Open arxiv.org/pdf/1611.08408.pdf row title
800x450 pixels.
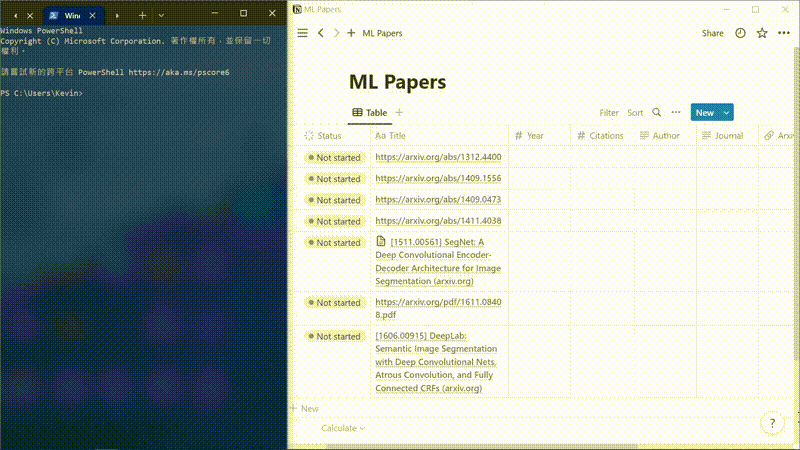pyautogui.click(x=438, y=308)
